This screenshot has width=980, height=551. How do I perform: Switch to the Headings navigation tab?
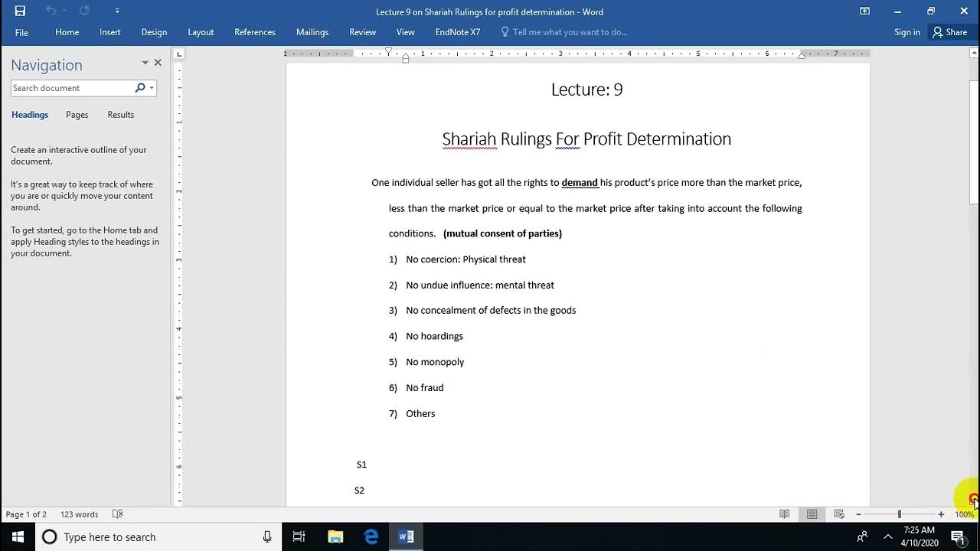click(x=30, y=115)
